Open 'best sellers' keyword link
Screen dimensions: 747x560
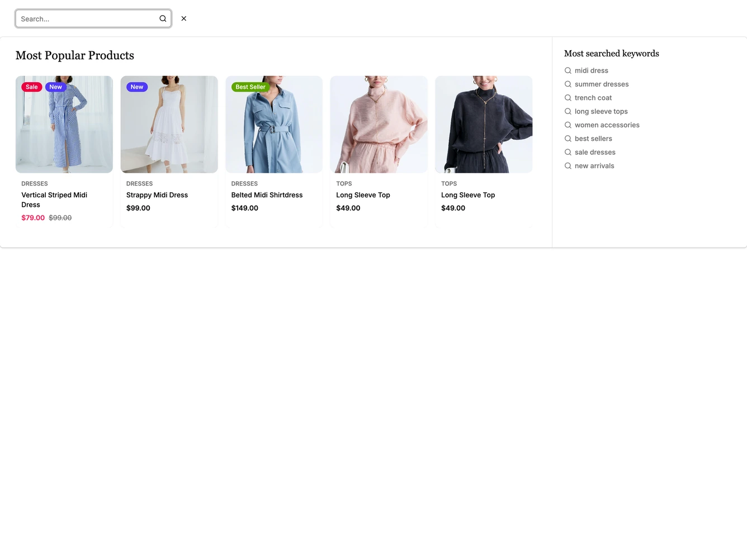[x=593, y=139]
